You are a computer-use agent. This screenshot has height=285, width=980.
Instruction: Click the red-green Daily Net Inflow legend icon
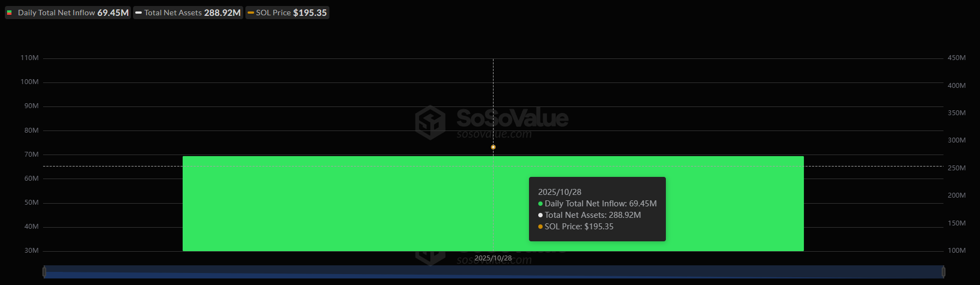9,13
